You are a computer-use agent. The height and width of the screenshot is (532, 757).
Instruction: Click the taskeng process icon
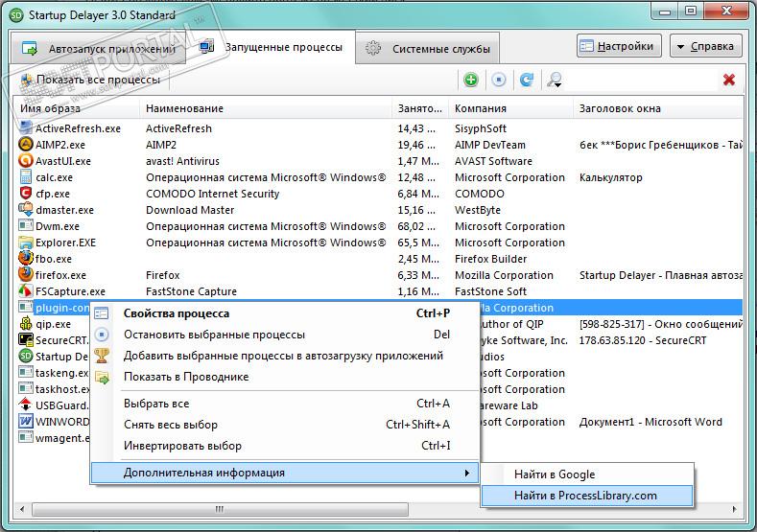point(26,372)
